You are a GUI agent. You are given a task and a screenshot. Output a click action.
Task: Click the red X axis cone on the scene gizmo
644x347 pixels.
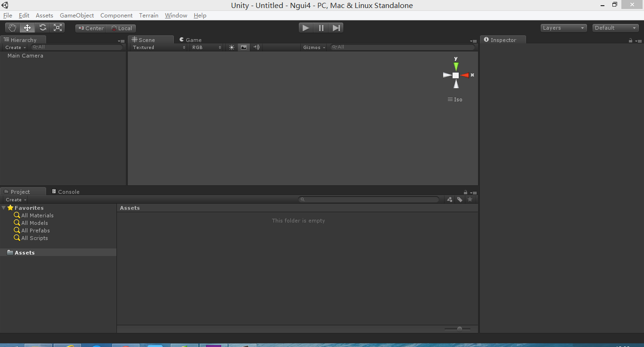pyautogui.click(x=465, y=75)
